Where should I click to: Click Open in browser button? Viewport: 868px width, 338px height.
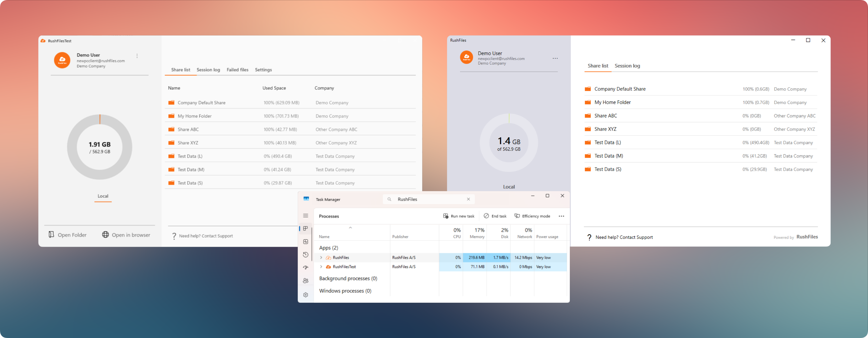(x=126, y=235)
